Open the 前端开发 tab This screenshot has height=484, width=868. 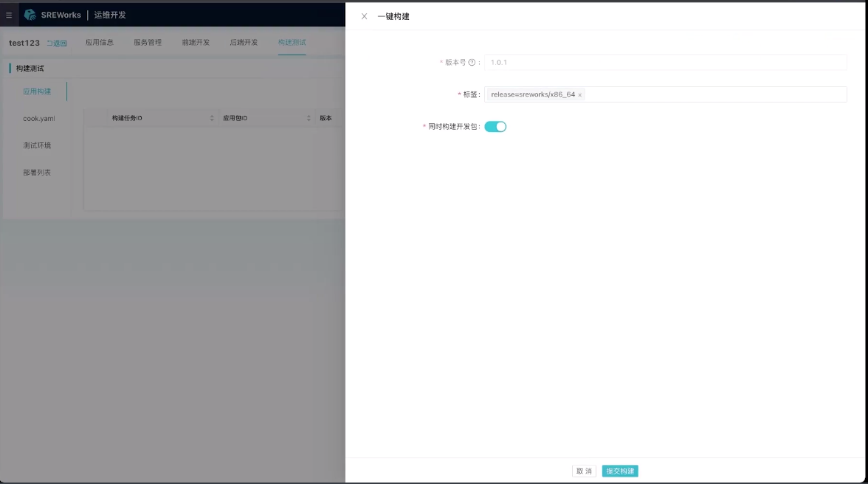196,43
